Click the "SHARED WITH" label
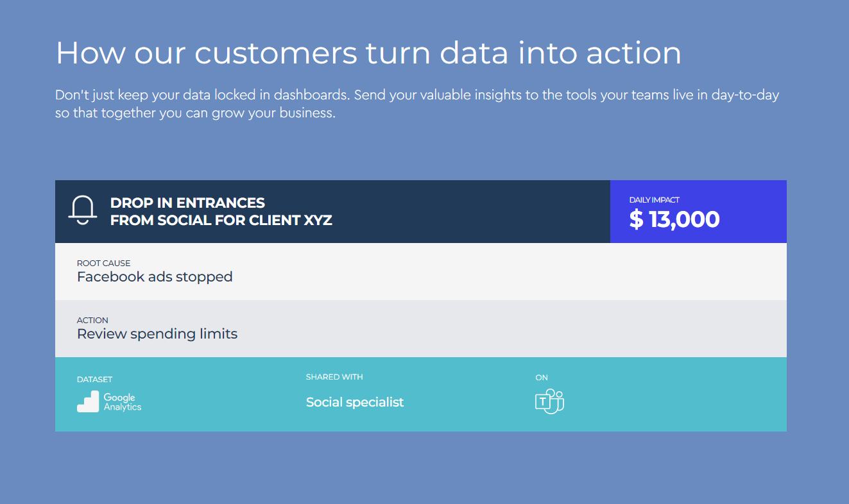The height and width of the screenshot is (504, 849). (x=334, y=377)
